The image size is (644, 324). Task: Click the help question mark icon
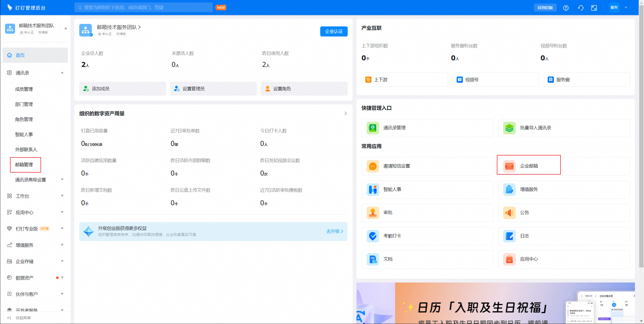click(x=566, y=8)
